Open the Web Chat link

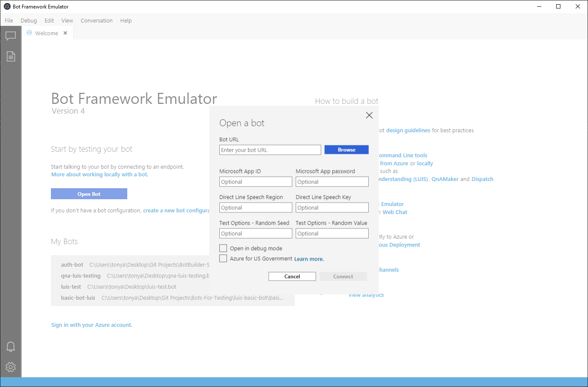(395, 212)
